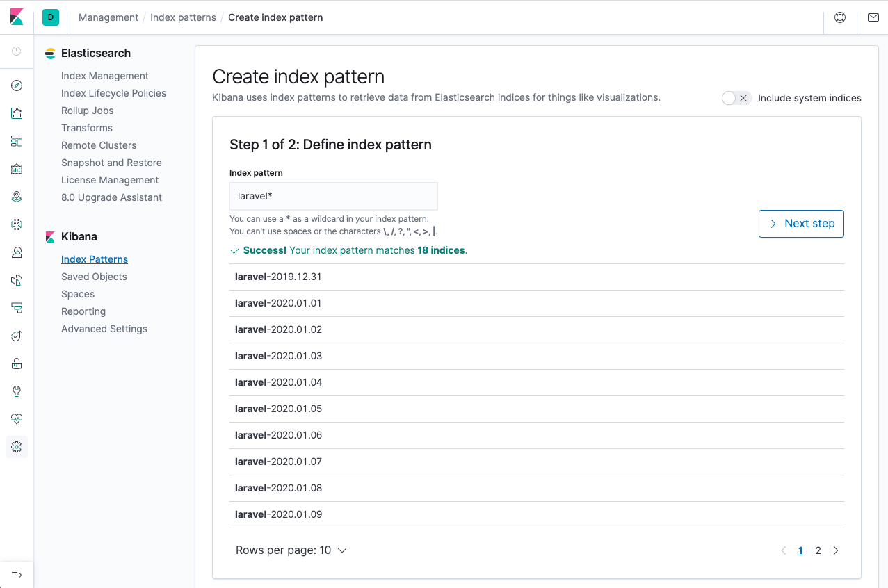Click the laravel-2019.12.31 index row

537,277
